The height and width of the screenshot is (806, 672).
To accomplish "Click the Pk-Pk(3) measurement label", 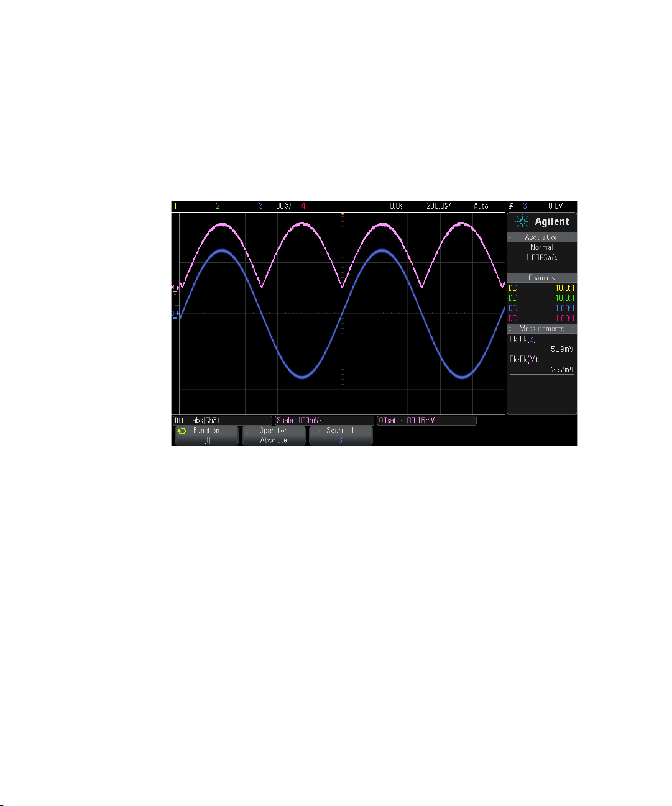I will [523, 339].
